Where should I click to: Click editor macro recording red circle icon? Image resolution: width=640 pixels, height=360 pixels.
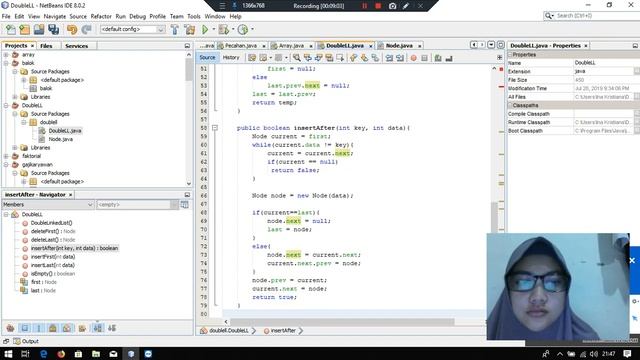point(413,58)
